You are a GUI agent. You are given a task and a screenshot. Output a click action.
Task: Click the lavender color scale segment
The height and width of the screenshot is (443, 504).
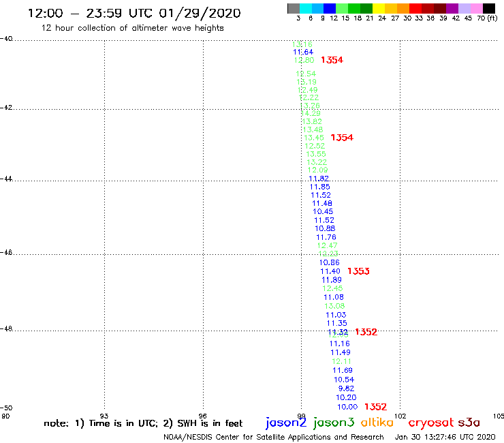[464, 8]
